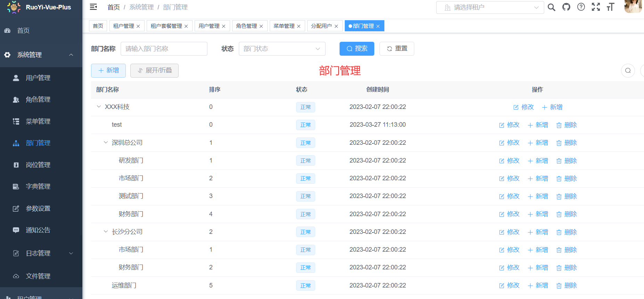Click the 正常 status tag of 研发部门
This screenshot has height=299, width=644.
click(x=305, y=161)
